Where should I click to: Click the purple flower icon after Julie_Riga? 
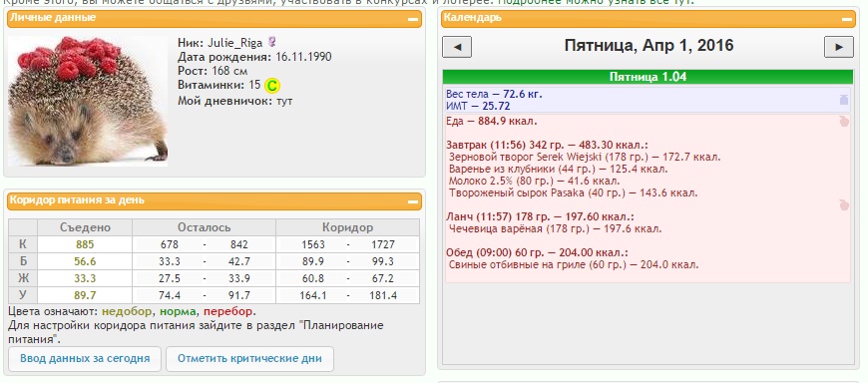point(271,42)
